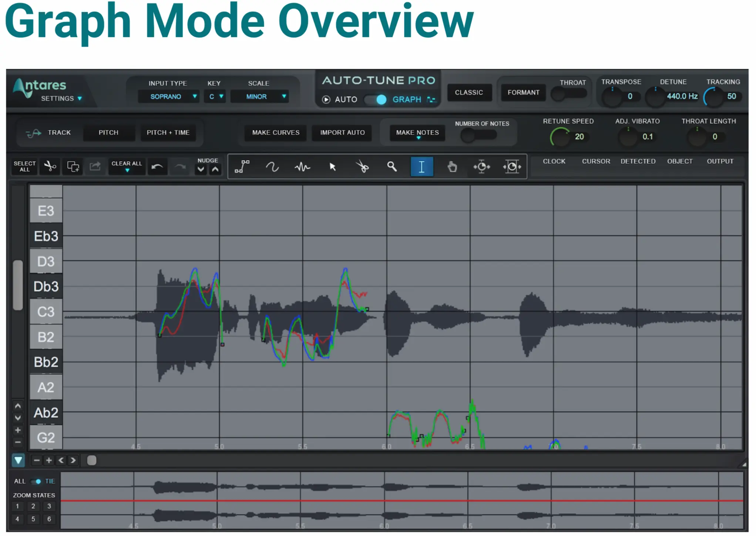
Task: Select the Arrow pointer tool
Action: point(332,167)
